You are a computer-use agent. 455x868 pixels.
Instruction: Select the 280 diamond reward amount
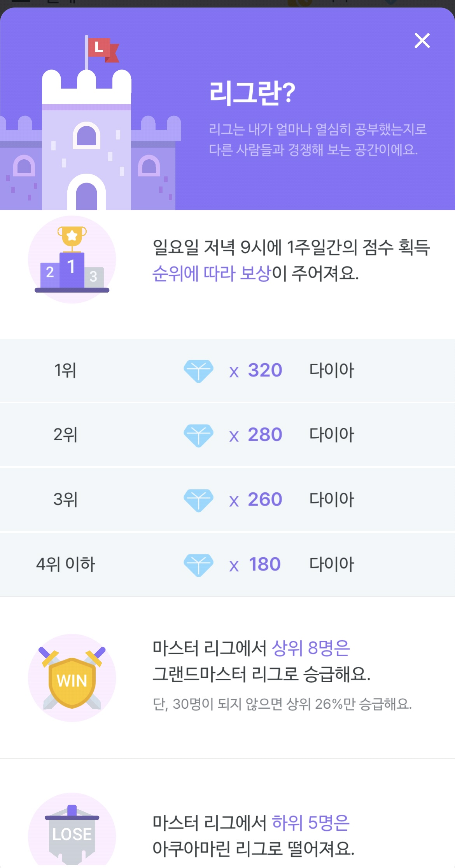click(265, 435)
